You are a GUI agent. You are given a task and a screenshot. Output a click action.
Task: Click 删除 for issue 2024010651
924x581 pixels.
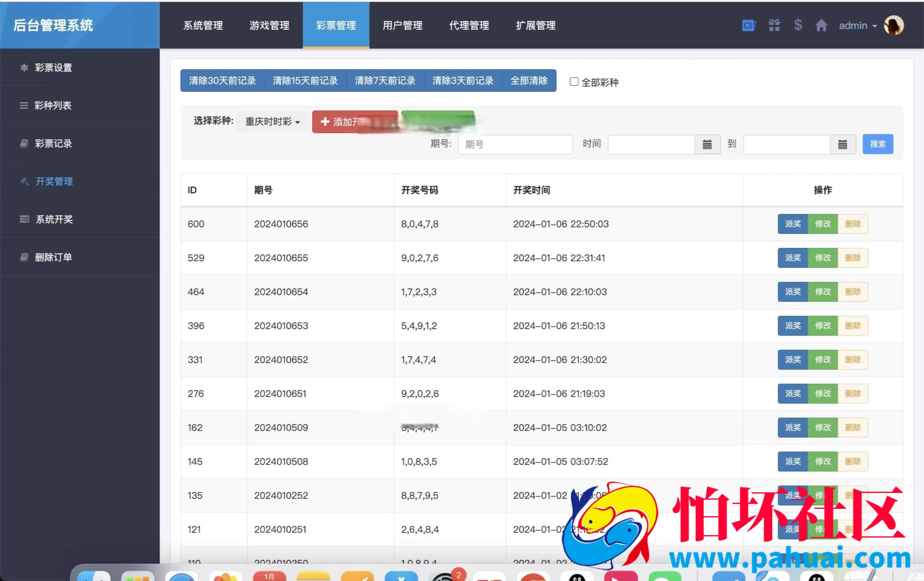pyautogui.click(x=853, y=393)
